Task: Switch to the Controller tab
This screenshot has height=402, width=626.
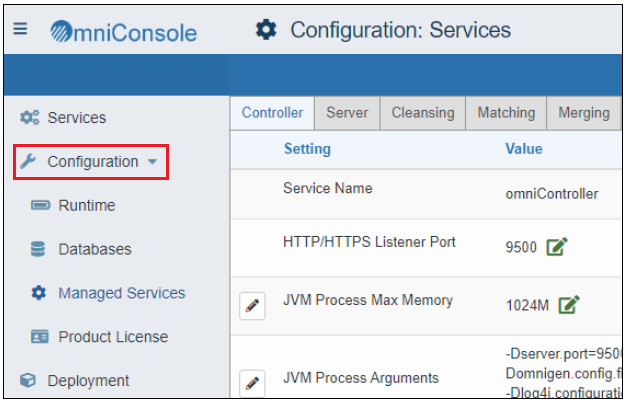Action: click(272, 113)
